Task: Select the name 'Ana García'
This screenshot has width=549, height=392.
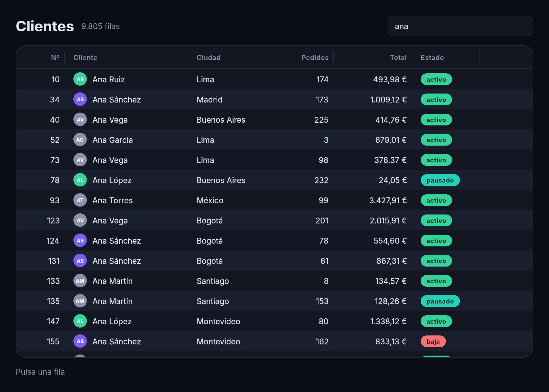Action: point(113,140)
